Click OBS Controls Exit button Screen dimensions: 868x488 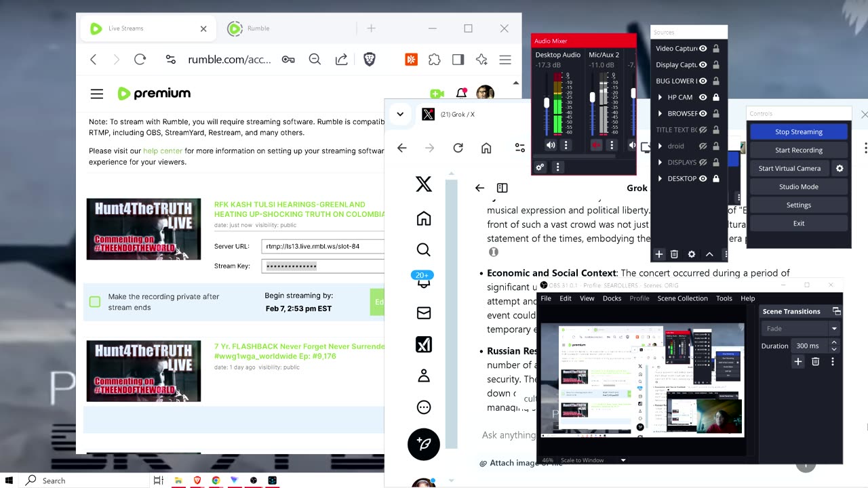coord(799,223)
